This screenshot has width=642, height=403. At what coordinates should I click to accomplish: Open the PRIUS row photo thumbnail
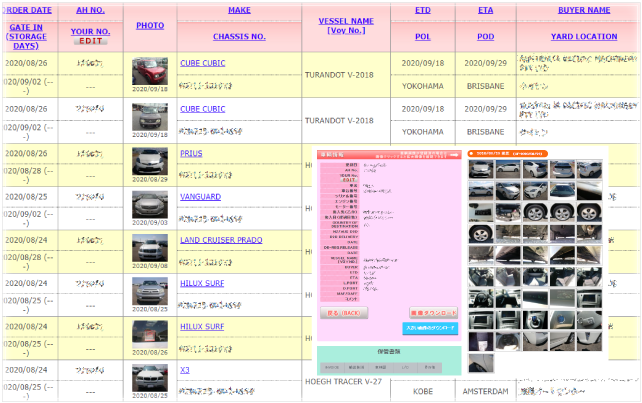pyautogui.click(x=150, y=161)
